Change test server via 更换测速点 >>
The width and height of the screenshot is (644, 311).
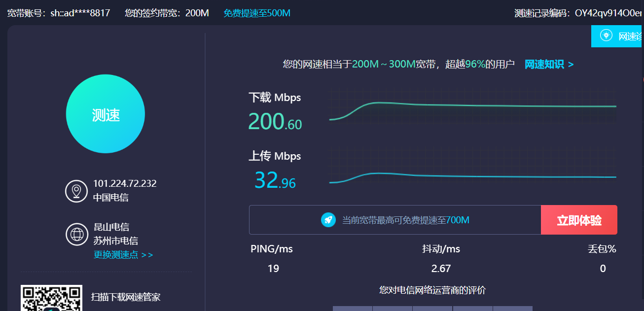(123, 255)
